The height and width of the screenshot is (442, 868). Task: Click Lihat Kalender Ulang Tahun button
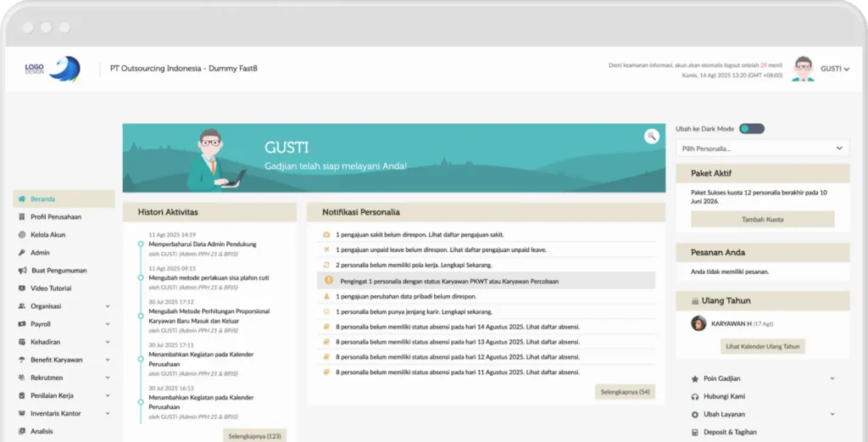coord(762,346)
